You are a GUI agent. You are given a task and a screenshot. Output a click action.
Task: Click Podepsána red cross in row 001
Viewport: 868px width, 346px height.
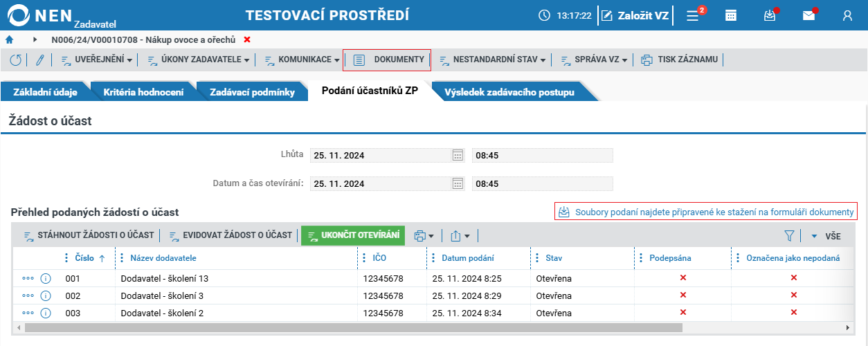click(x=683, y=277)
